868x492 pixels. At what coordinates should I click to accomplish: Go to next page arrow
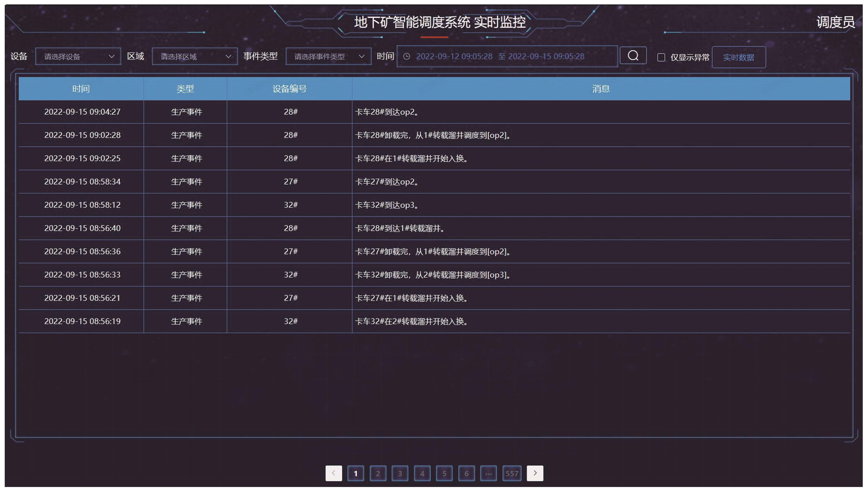pyautogui.click(x=535, y=473)
